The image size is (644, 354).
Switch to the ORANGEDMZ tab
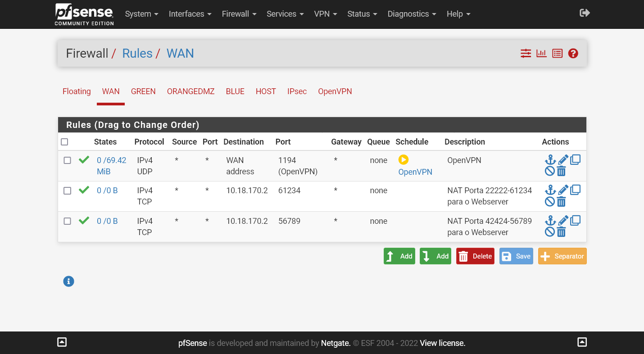pyautogui.click(x=190, y=91)
